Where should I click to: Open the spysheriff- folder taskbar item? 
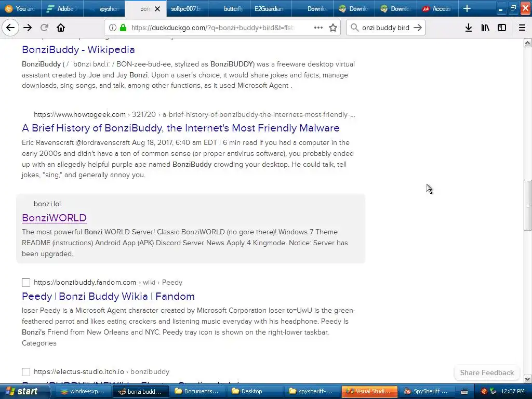[312, 391]
